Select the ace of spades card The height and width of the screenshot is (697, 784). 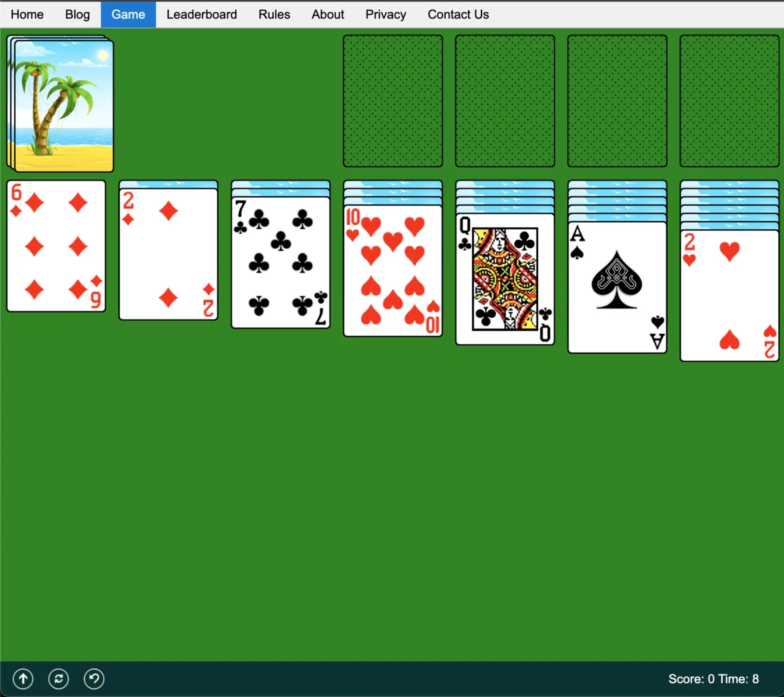tap(617, 287)
